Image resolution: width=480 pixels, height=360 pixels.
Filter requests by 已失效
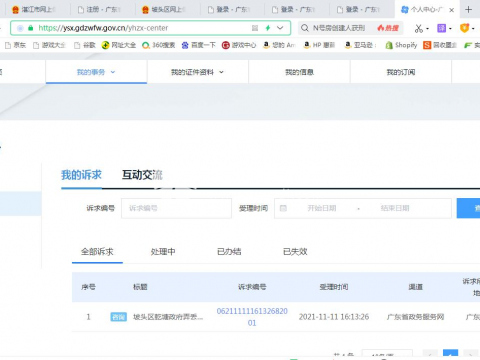pyautogui.click(x=295, y=252)
